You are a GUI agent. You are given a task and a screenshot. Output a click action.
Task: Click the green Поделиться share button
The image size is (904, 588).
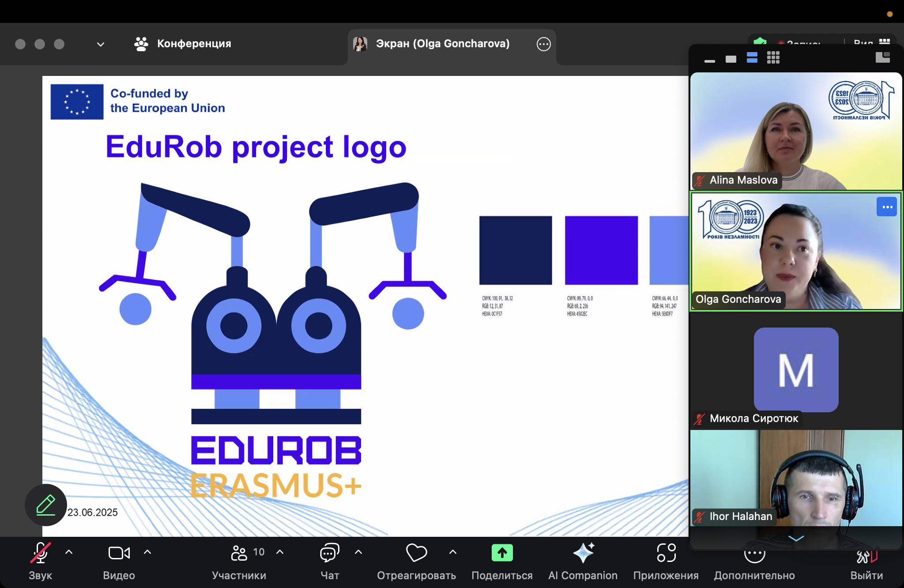tap(502, 554)
